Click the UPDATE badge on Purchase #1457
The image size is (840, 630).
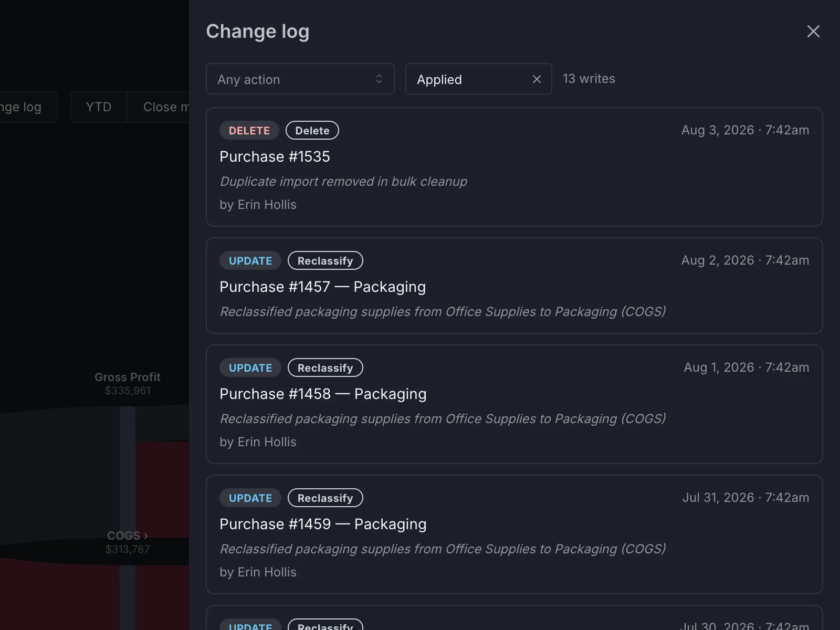point(250,260)
